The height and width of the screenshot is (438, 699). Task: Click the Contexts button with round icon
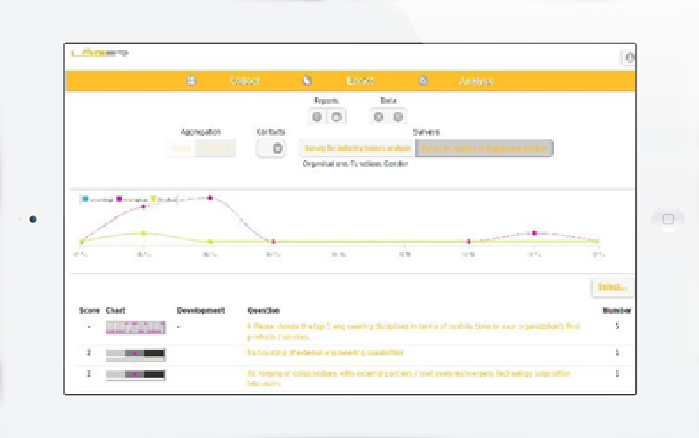tap(271, 148)
